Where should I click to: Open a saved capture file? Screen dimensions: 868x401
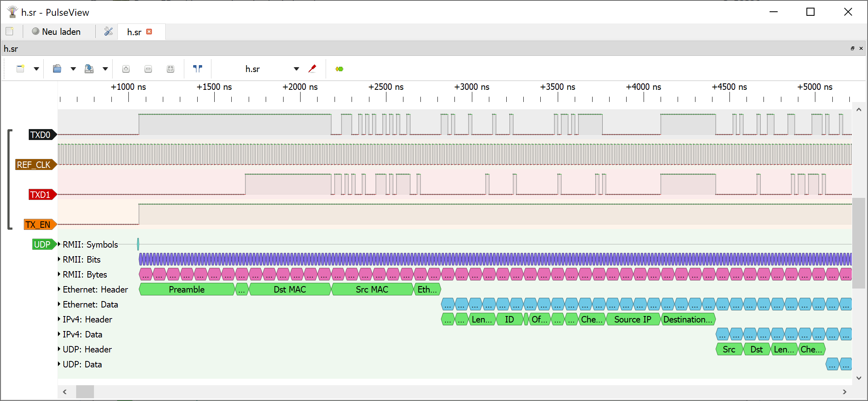click(x=57, y=69)
